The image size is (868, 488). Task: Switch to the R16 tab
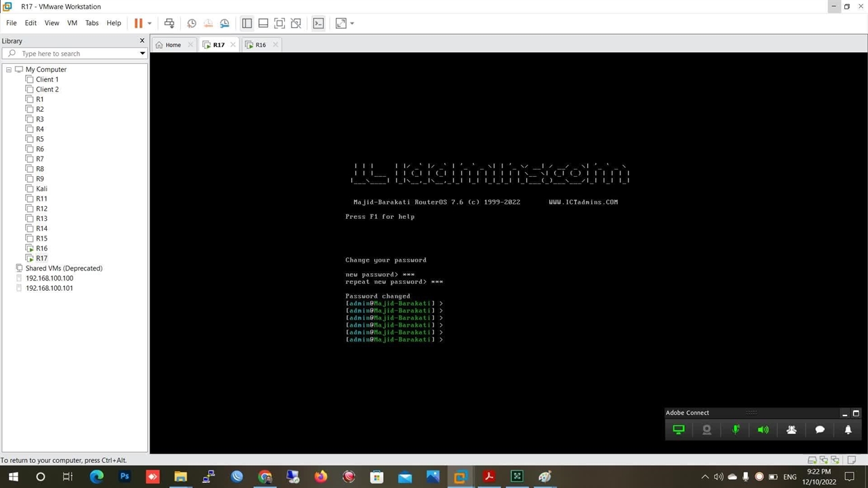click(260, 45)
